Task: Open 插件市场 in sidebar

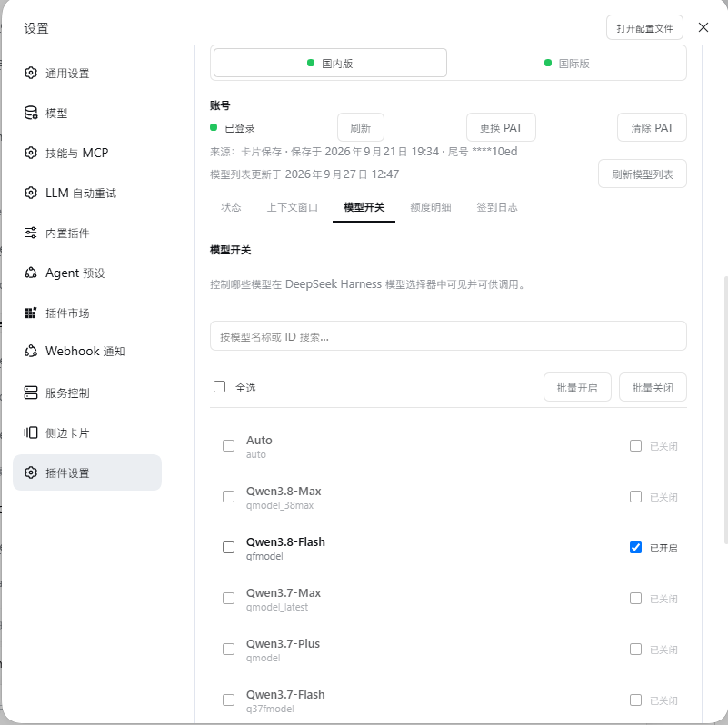Action: click(87, 313)
